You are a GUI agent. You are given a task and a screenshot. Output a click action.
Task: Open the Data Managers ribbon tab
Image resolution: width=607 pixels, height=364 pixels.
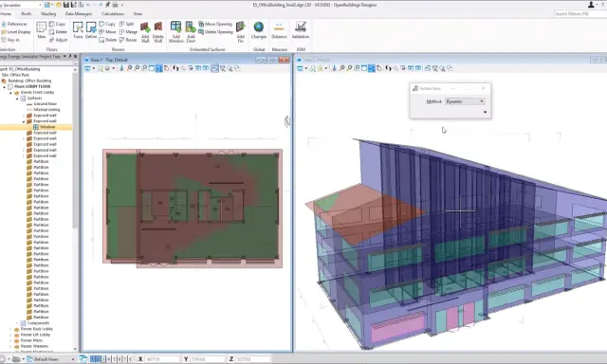[79, 14]
